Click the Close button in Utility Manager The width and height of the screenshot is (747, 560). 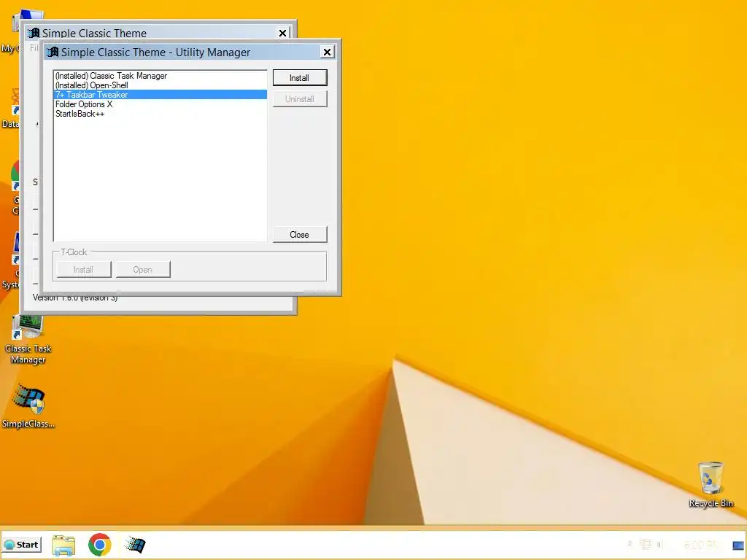[300, 235]
